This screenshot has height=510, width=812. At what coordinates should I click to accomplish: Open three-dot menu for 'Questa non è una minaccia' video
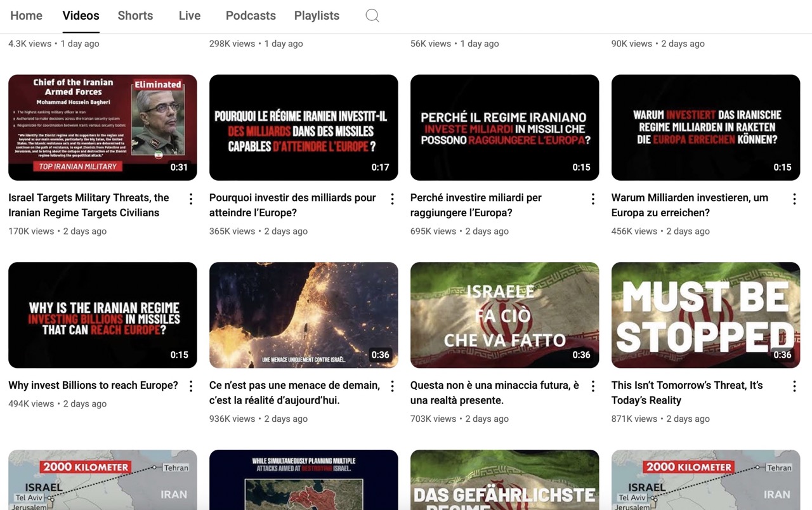(x=593, y=386)
